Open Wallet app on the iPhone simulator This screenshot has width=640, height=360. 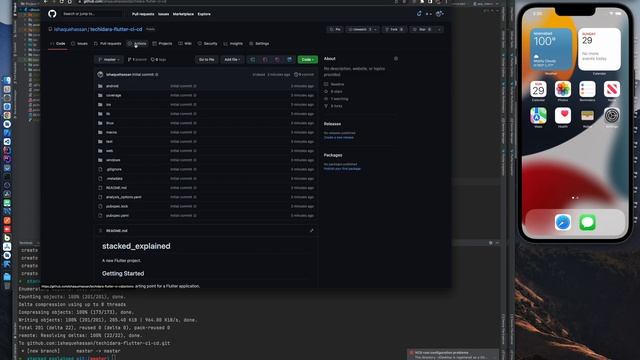pyautogui.click(x=587, y=116)
